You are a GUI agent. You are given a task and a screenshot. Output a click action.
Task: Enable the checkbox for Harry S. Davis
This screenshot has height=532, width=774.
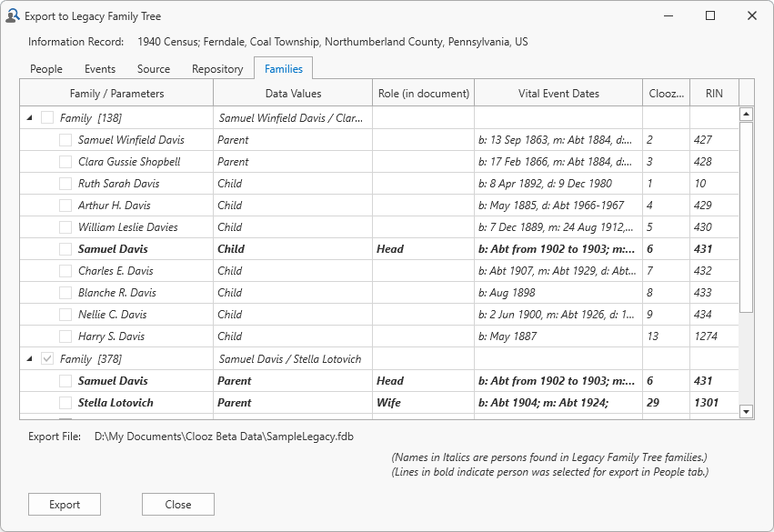click(x=65, y=336)
